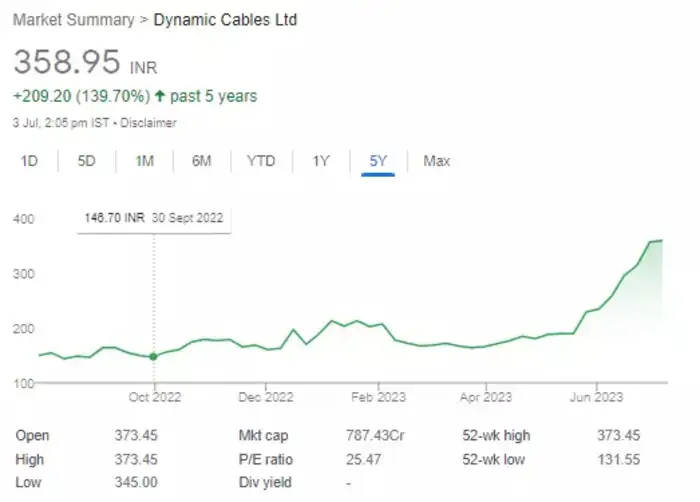The image size is (700, 502).
Task: Click the Feb 2023 axis label
Action: pos(379,396)
